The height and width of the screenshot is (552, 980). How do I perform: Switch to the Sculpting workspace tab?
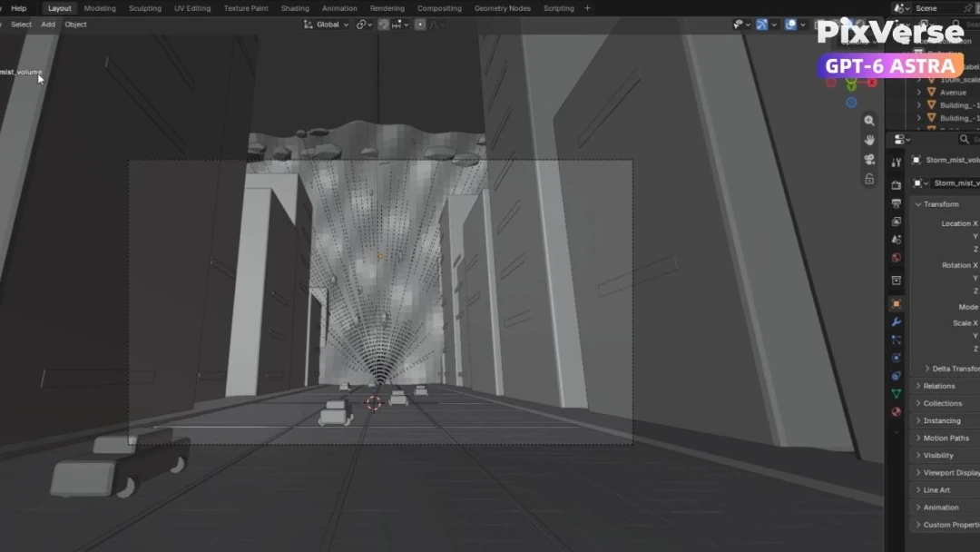pos(145,8)
